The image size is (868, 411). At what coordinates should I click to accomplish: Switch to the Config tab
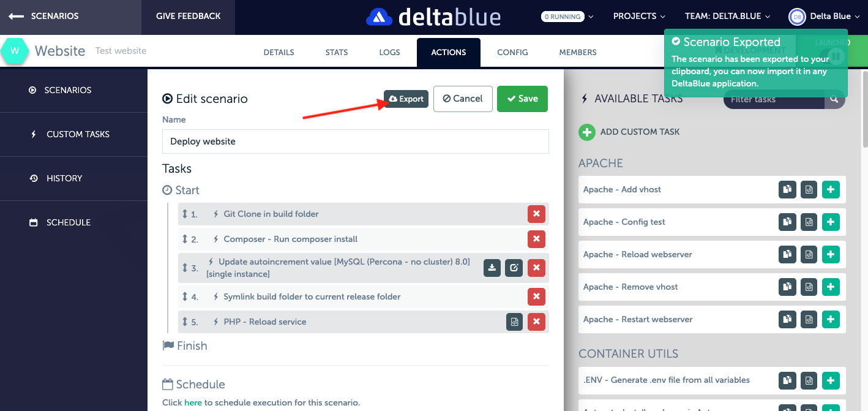pyautogui.click(x=512, y=52)
